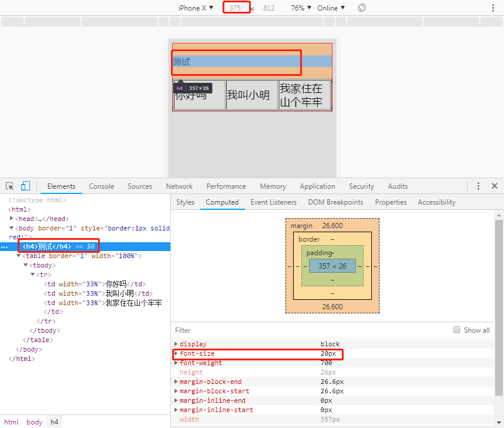Select the doctype html line

(37, 200)
